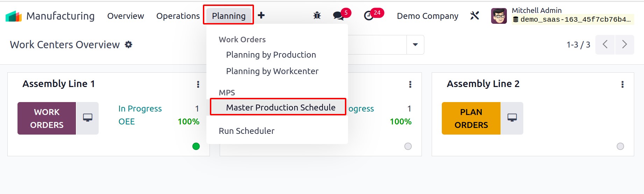
Task: Click the grey status dot on Assembly Line 2
Action: (620, 146)
